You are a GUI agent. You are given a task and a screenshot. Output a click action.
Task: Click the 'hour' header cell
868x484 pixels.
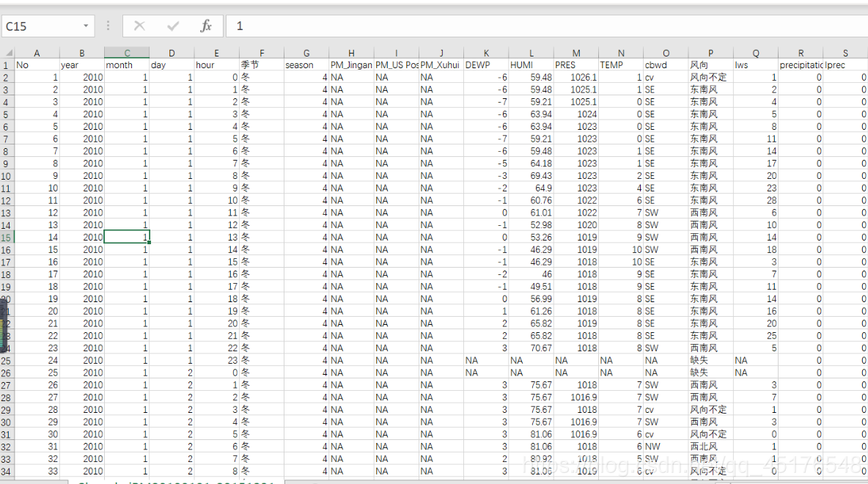click(216, 65)
